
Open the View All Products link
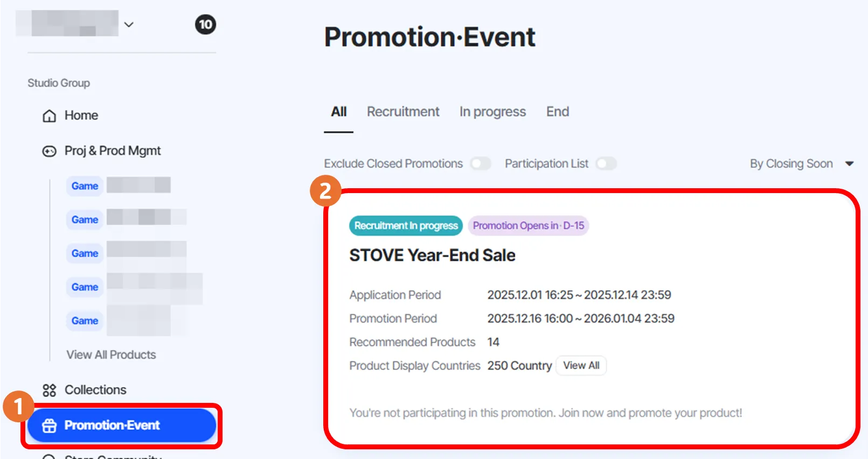111,355
